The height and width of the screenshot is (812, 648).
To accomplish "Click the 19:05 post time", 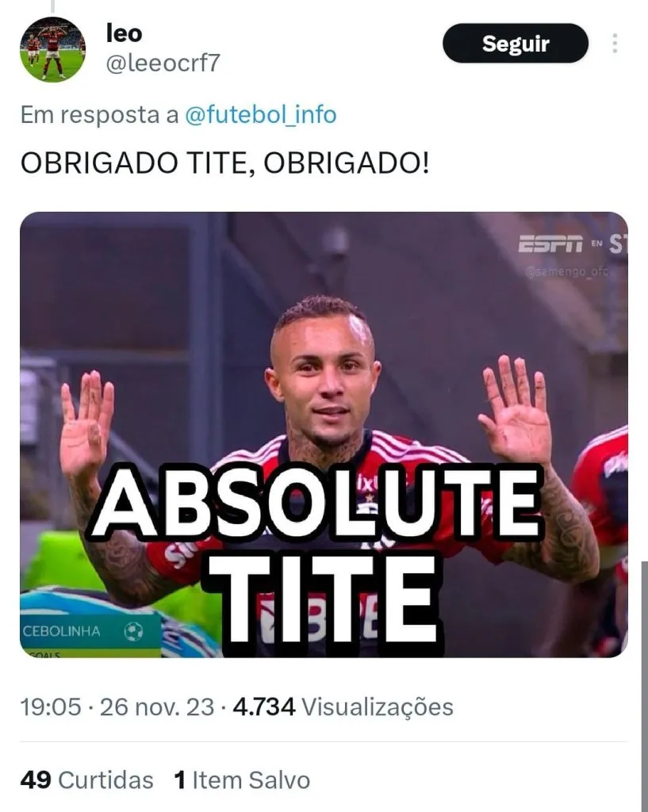I will 51,707.
